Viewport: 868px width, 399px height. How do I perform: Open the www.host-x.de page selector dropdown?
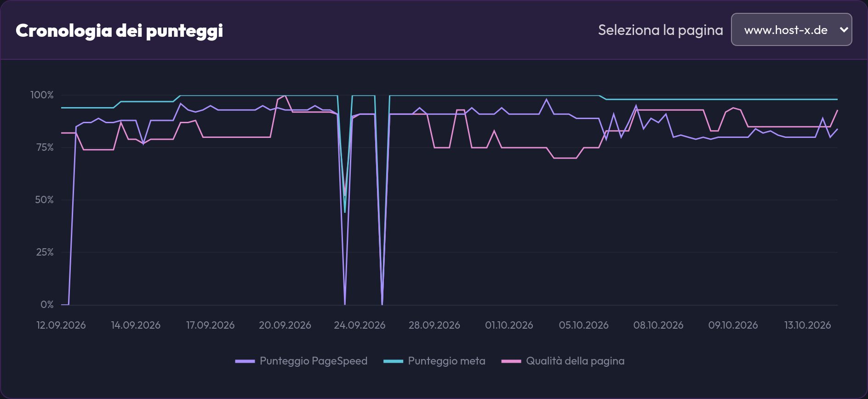(791, 29)
